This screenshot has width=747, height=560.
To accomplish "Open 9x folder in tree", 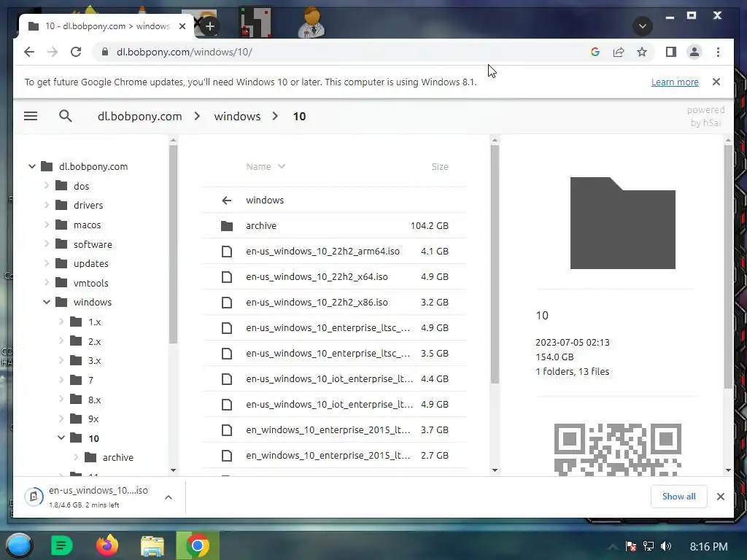I will pos(85,419).
